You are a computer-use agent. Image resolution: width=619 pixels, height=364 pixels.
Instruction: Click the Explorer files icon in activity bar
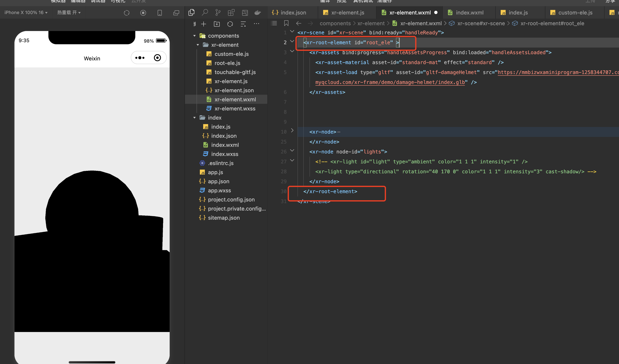(x=191, y=13)
